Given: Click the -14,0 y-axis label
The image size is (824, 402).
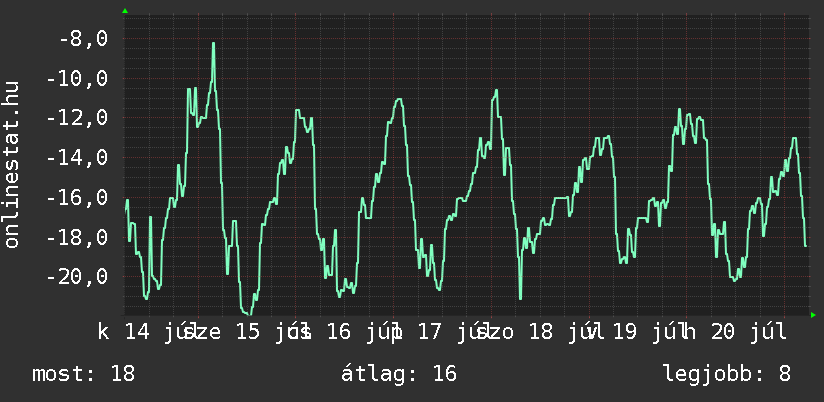Looking at the screenshot, I should [x=77, y=157].
